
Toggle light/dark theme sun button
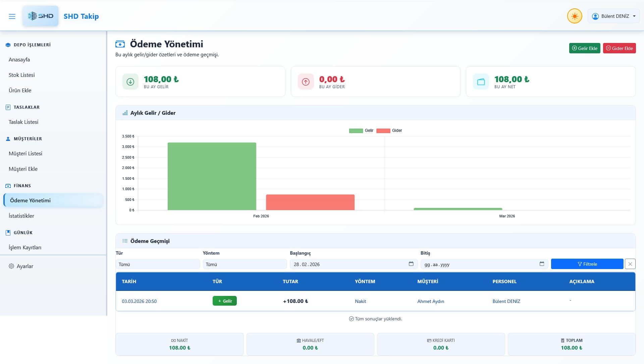pos(575,16)
